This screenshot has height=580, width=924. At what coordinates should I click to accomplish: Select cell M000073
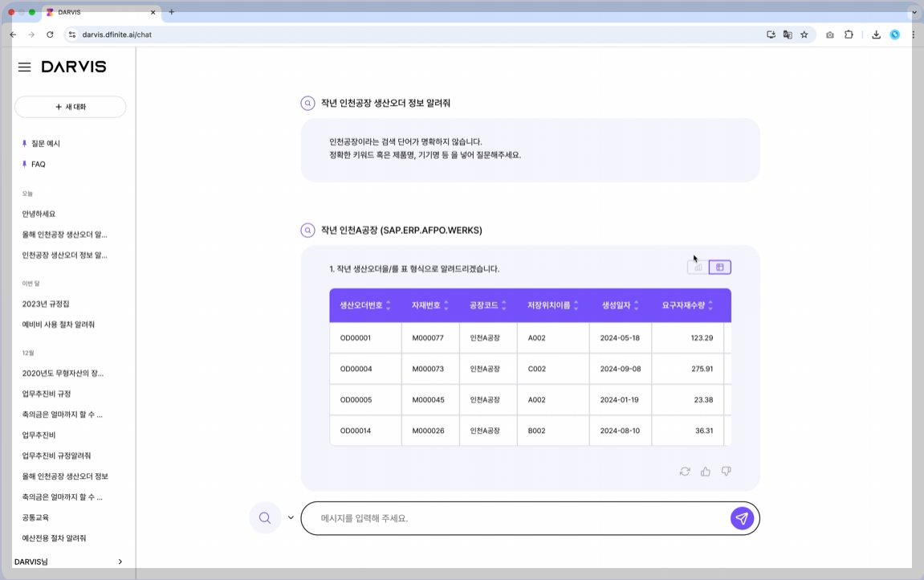430,369
